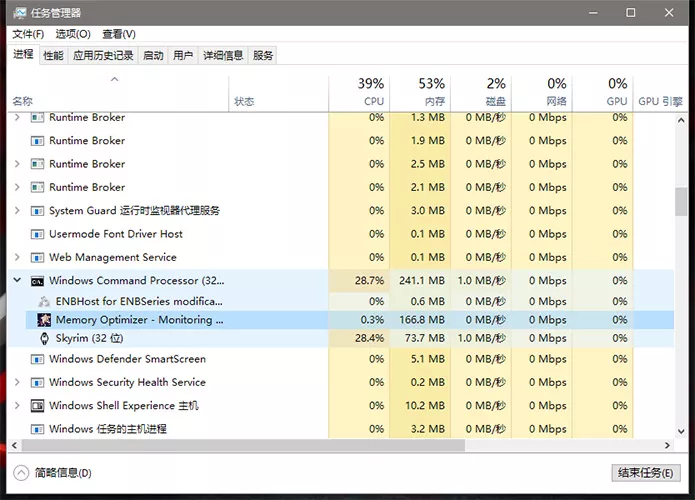Click the Memory Optimizer process icon

point(44,320)
